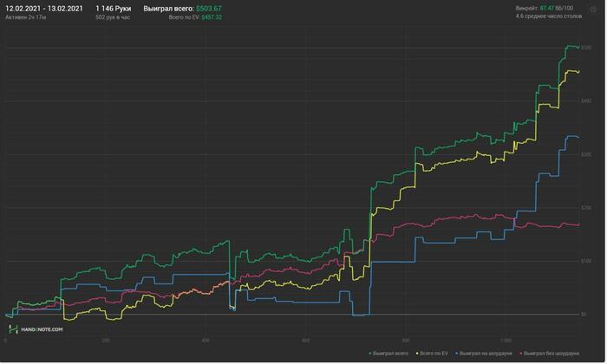This screenshot has width=607, height=364.
Task: Click the 800 x-axis tick label
Action: (x=406, y=341)
